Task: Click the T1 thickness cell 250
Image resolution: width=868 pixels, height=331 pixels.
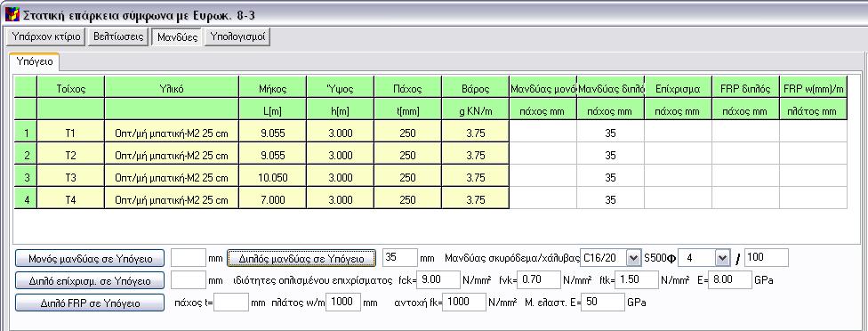Action: [408, 133]
